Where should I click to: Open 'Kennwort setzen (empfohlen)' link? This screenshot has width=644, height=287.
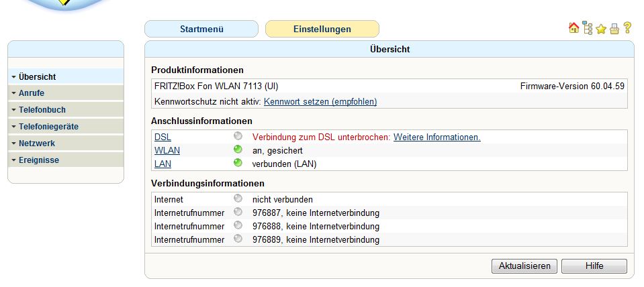(320, 101)
